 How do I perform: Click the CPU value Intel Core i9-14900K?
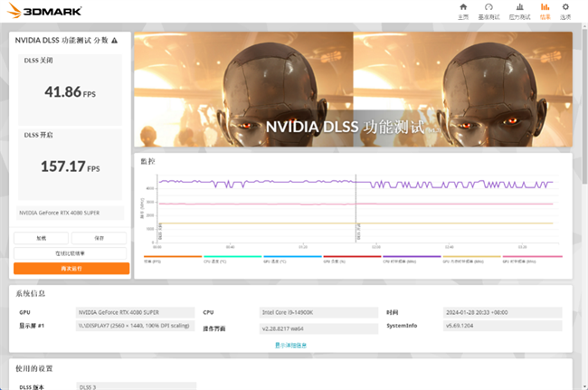click(x=318, y=312)
